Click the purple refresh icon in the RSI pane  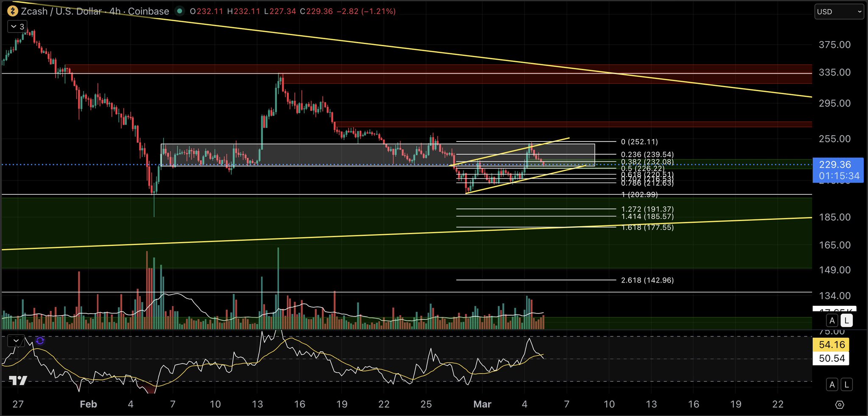point(40,341)
